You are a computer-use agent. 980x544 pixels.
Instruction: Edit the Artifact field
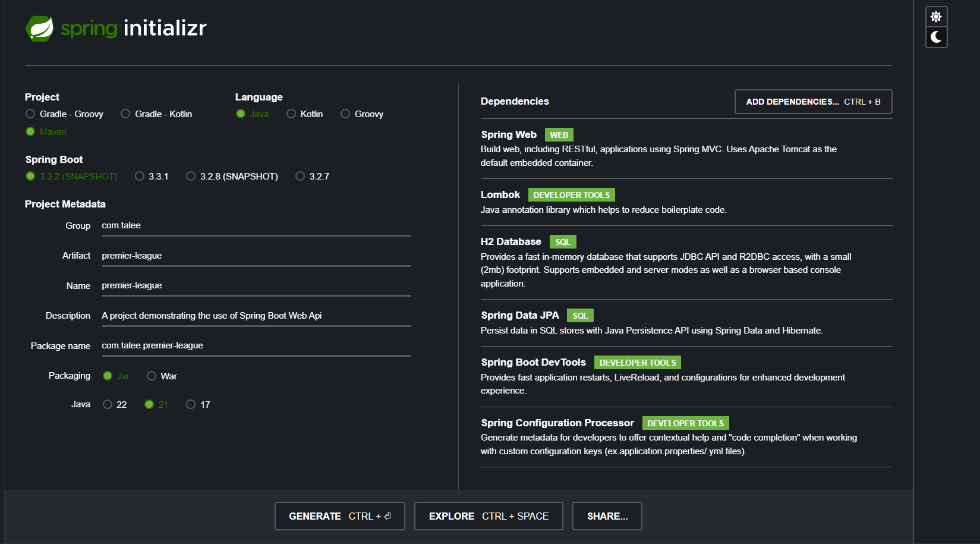pyautogui.click(x=256, y=256)
